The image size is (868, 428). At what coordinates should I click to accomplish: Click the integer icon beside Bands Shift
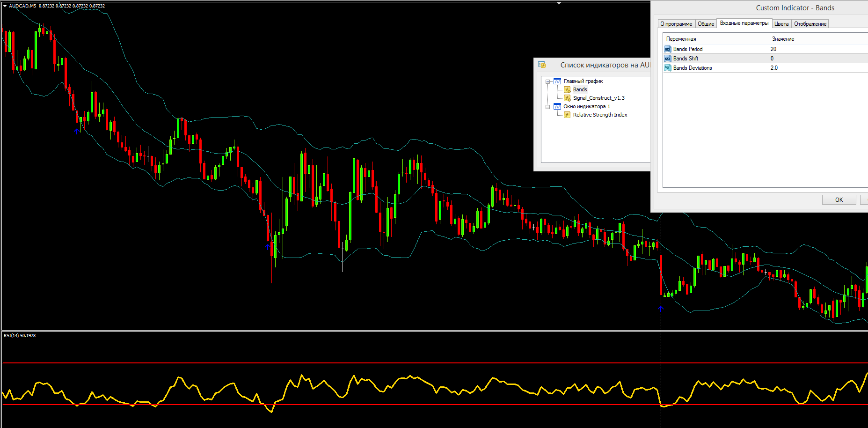(668, 59)
